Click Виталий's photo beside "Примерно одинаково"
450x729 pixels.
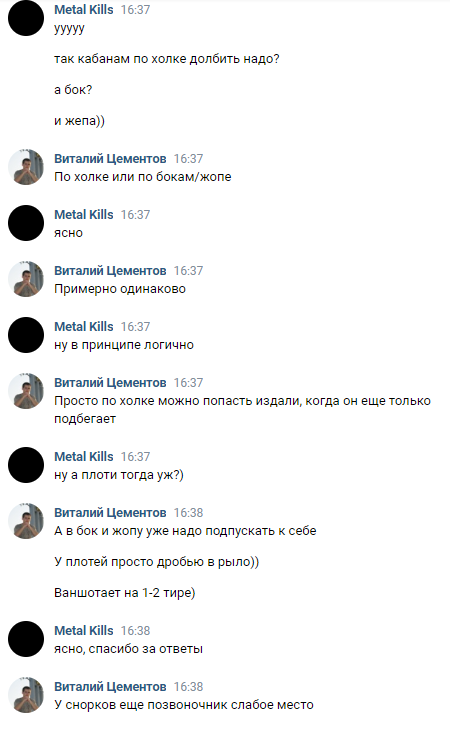tap(26, 279)
